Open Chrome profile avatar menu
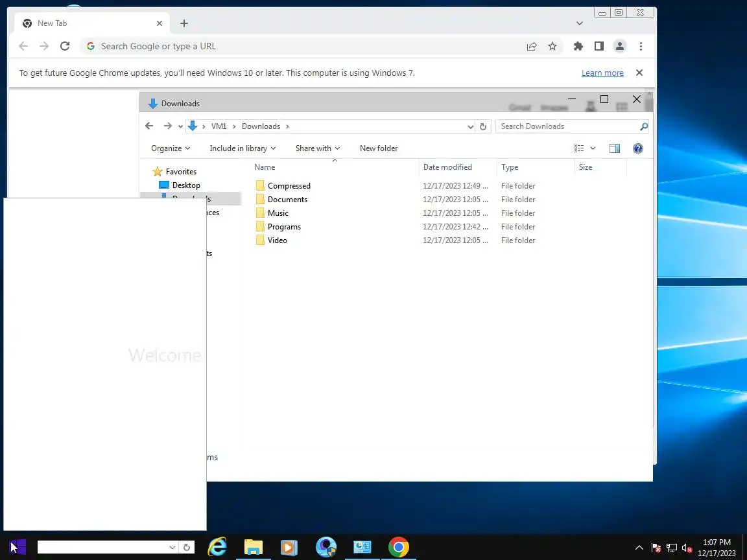747x560 pixels. 619,46
